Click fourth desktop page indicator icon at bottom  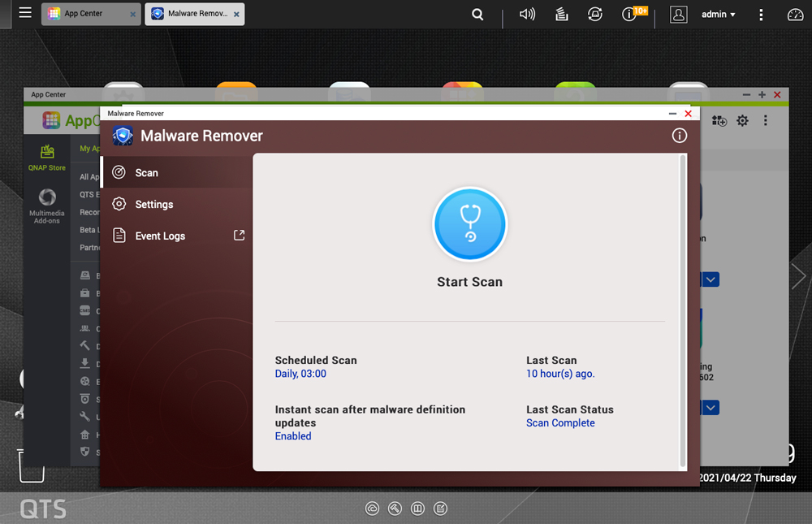tap(440, 509)
